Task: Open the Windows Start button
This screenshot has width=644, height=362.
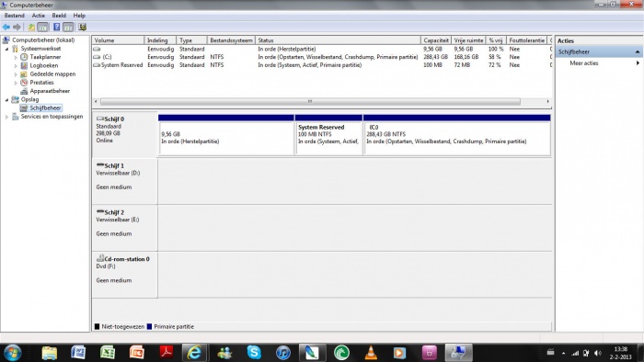Action: click(x=12, y=353)
